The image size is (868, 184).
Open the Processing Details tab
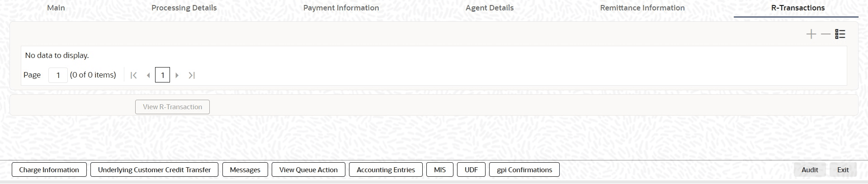coord(184,8)
